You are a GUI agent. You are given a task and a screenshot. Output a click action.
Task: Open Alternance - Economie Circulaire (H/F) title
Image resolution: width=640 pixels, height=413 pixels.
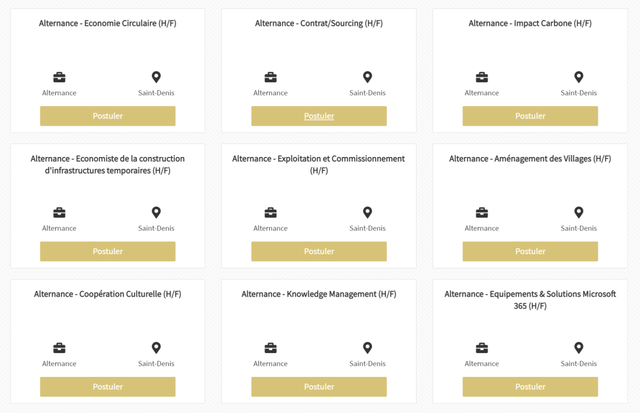[x=108, y=23]
